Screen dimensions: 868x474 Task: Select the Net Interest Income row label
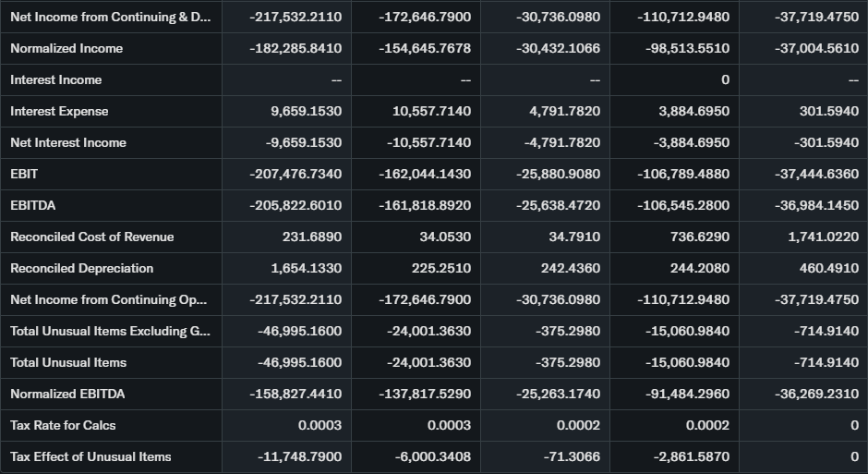click(x=68, y=142)
